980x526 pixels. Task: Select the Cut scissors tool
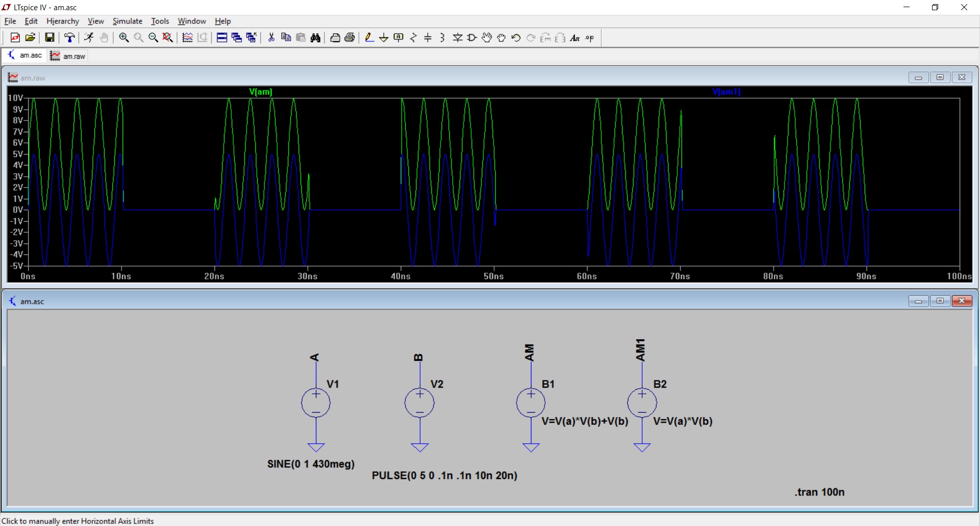[271, 38]
